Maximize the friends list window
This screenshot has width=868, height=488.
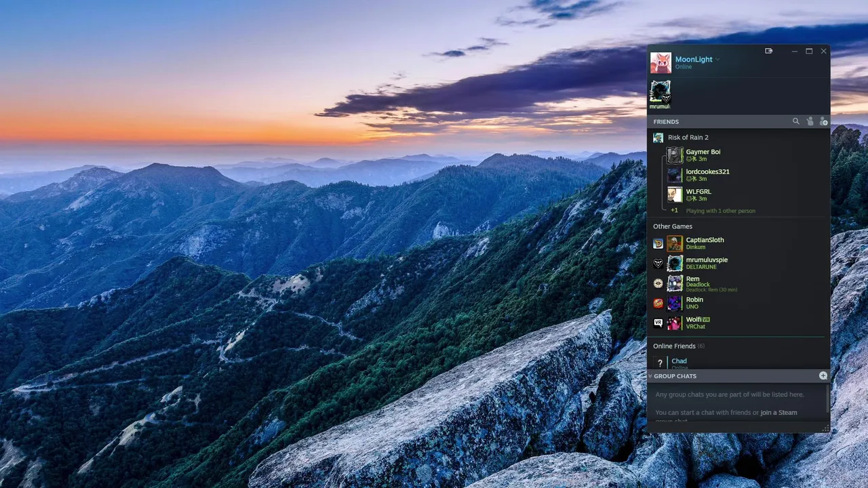click(809, 52)
